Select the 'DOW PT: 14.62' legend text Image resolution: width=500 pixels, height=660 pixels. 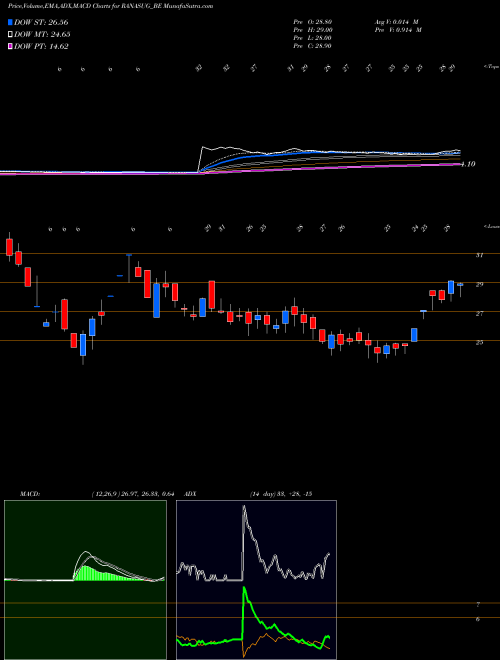[41, 47]
